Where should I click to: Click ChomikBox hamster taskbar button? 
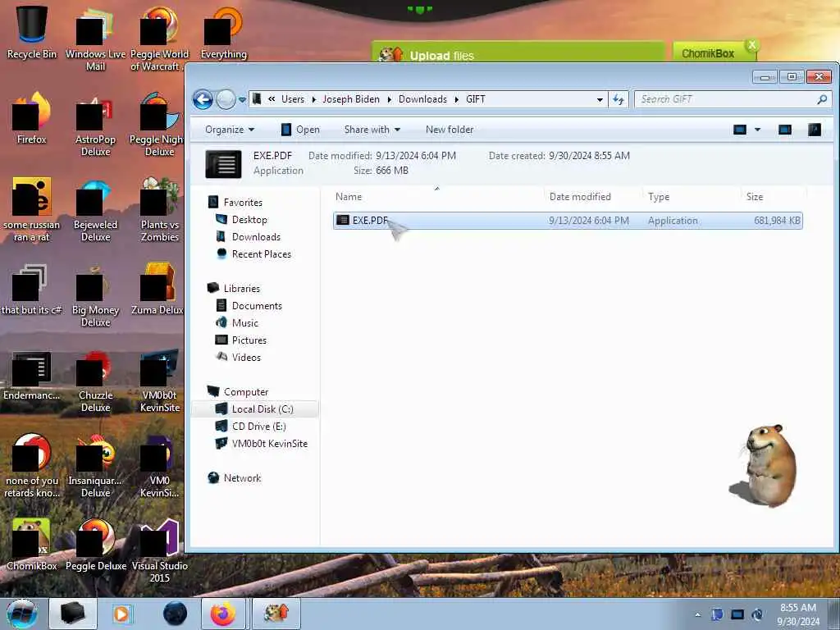(276, 614)
